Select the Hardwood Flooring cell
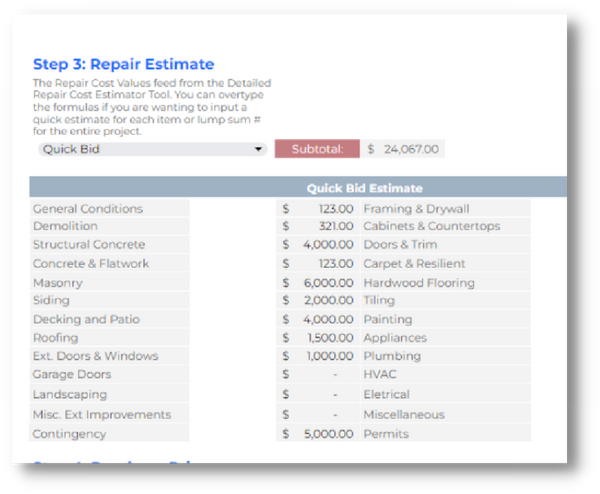The width and height of the screenshot is (600, 494). point(444,283)
